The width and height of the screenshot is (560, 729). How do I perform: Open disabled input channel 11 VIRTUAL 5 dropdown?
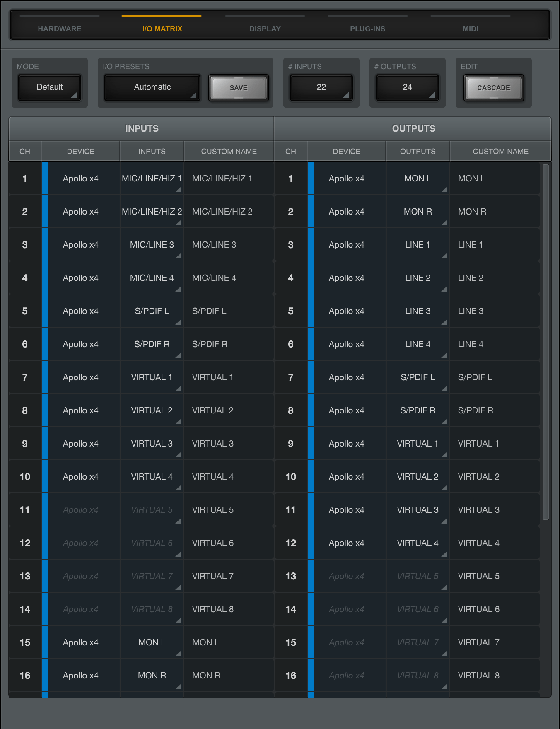click(152, 510)
